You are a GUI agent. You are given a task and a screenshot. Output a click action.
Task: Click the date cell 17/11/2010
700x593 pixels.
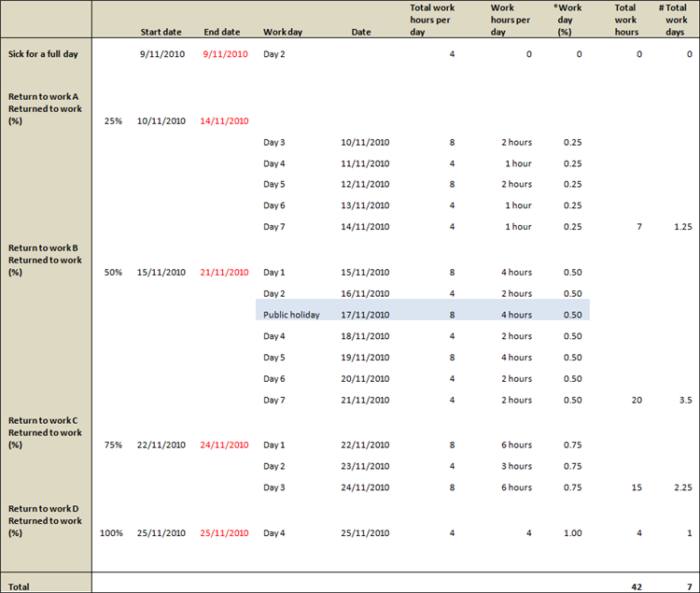(365, 315)
